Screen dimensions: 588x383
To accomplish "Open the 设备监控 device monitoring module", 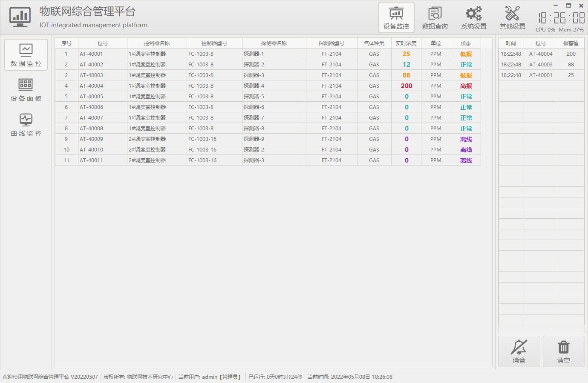I will coord(396,17).
